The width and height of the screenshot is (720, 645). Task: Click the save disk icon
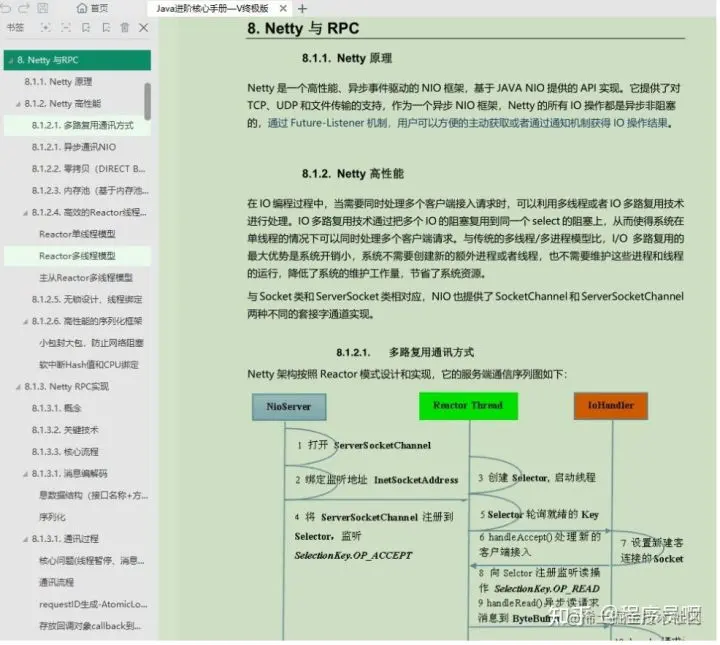click(x=42, y=8)
